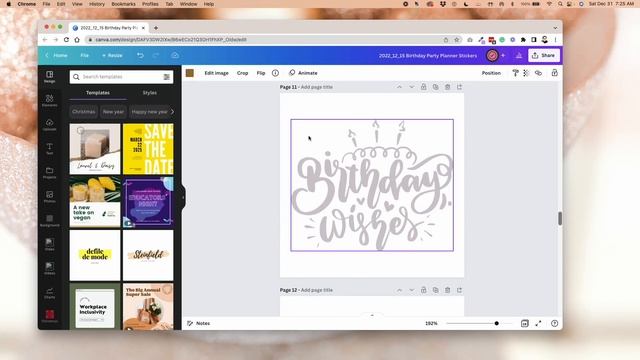
Task: Click the Search templates field
Action: pyautogui.click(x=121, y=77)
